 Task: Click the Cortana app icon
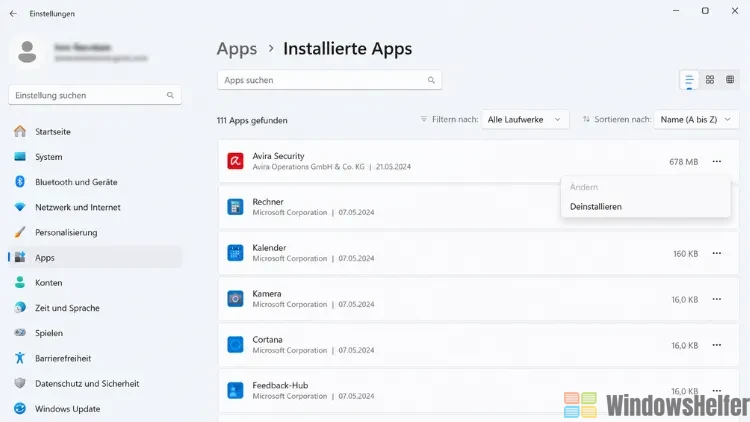pos(235,345)
